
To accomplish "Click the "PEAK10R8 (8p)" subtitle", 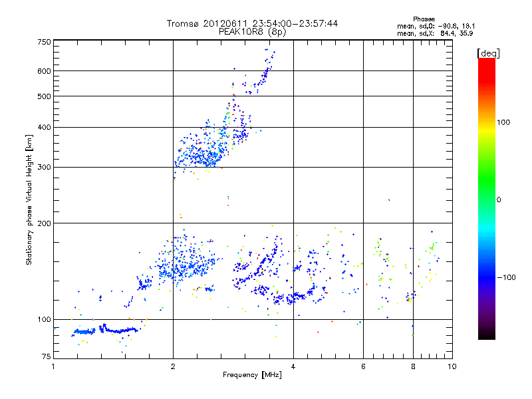I will pos(253,32).
